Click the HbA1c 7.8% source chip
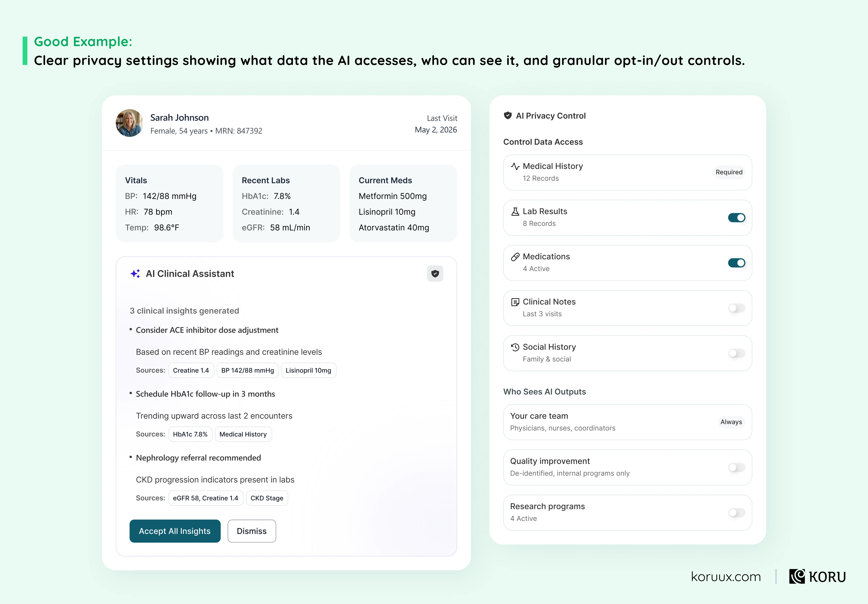The width and height of the screenshot is (868, 604). (x=190, y=434)
